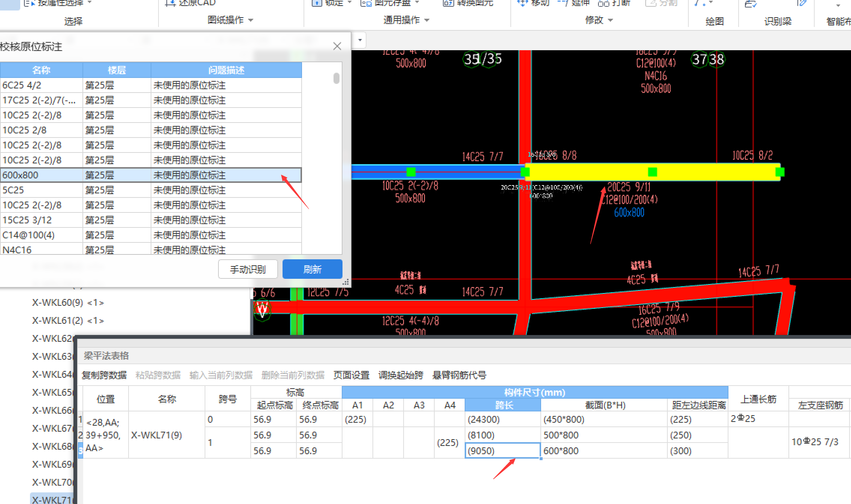Open the small dropdown arrow beside the dialog
The image size is (851, 504).
[360, 40]
